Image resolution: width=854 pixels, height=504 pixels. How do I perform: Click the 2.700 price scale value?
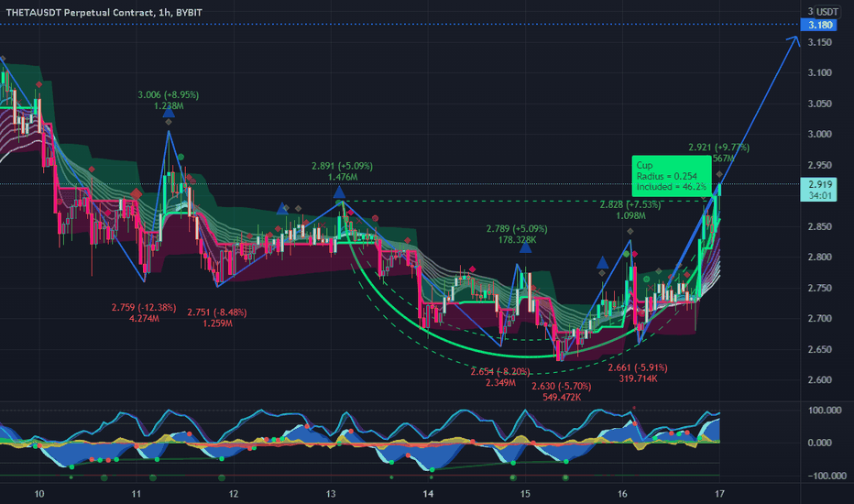820,319
